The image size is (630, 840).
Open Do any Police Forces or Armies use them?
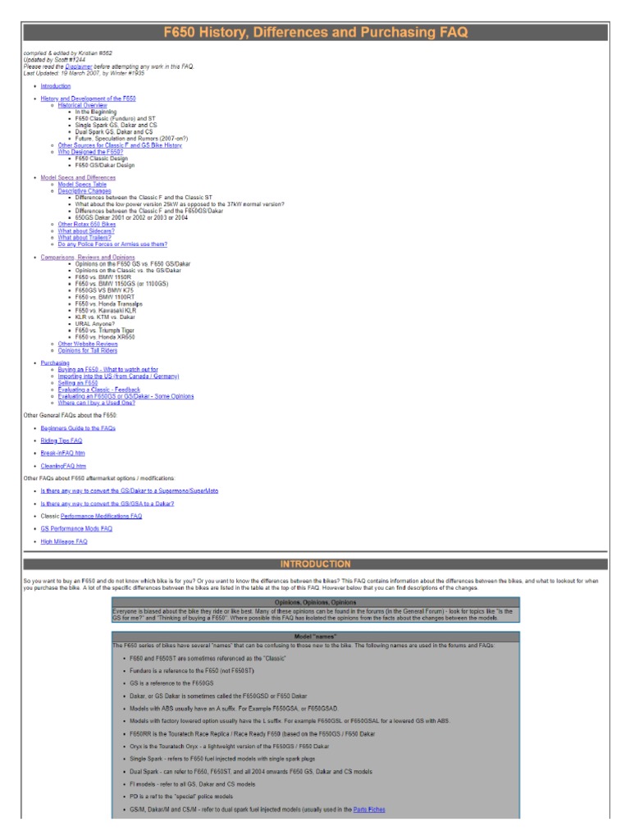click(112, 244)
